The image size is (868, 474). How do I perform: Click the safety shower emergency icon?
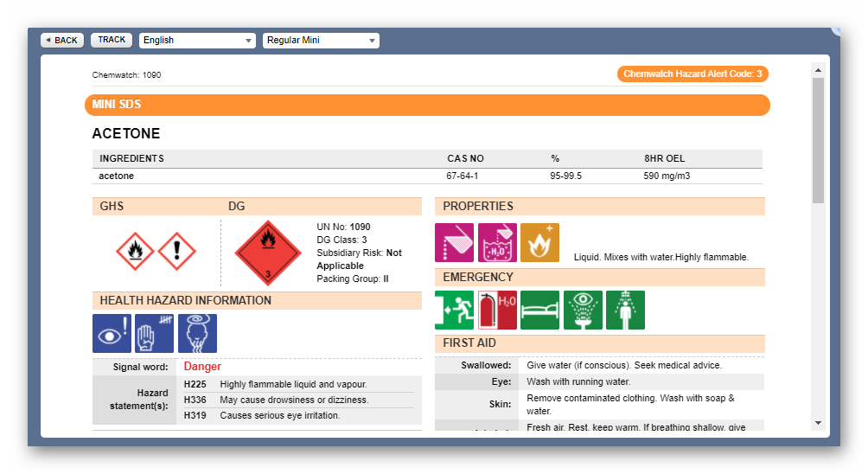[x=626, y=311]
